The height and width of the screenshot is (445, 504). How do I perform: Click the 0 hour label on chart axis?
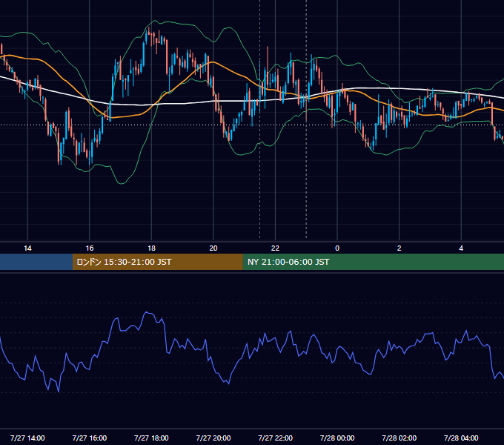[337, 248]
